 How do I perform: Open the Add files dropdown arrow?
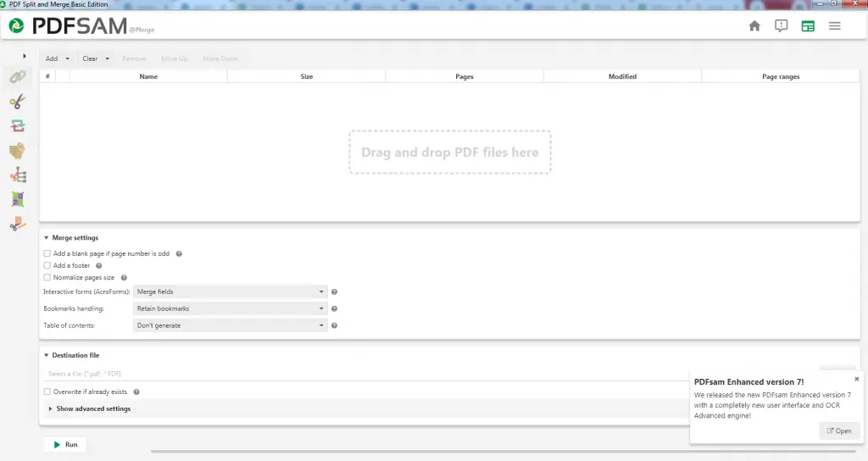click(x=68, y=58)
